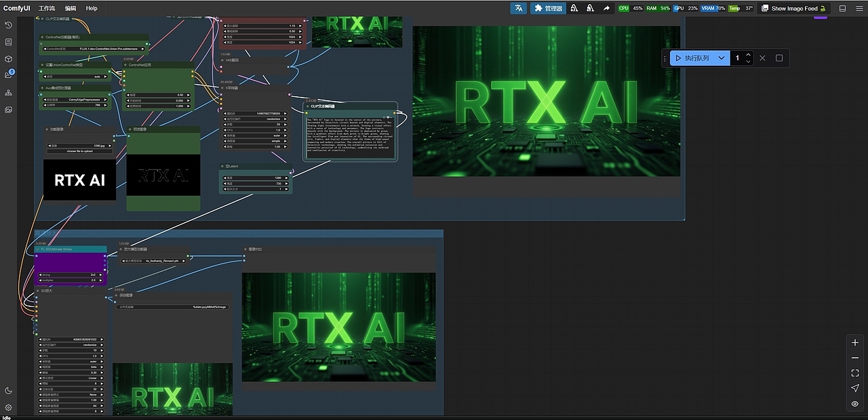Open the 工作流 menu

point(47,8)
